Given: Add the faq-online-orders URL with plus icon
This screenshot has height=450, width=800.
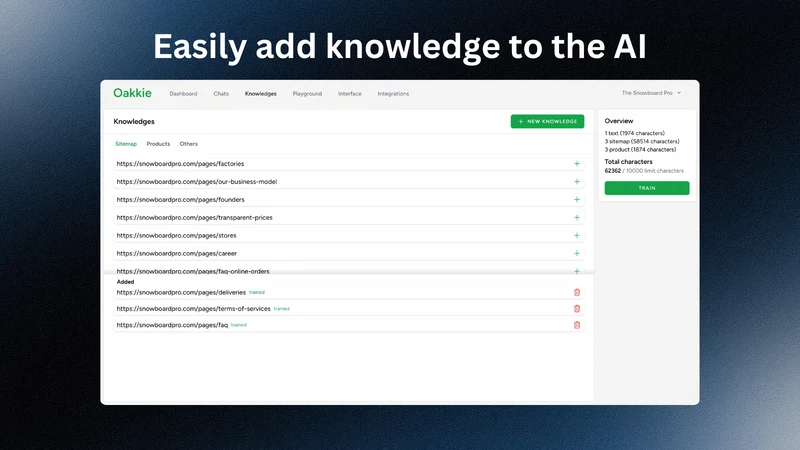Looking at the screenshot, I should click(577, 271).
